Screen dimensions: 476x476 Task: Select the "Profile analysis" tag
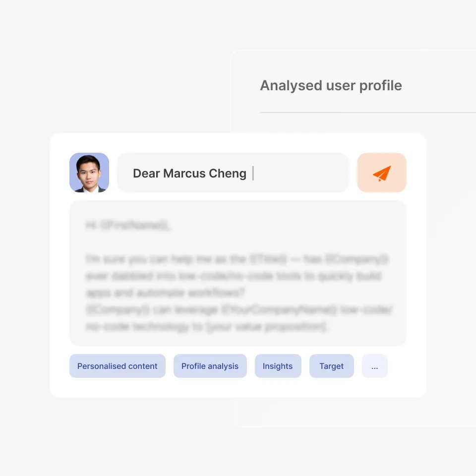210,366
